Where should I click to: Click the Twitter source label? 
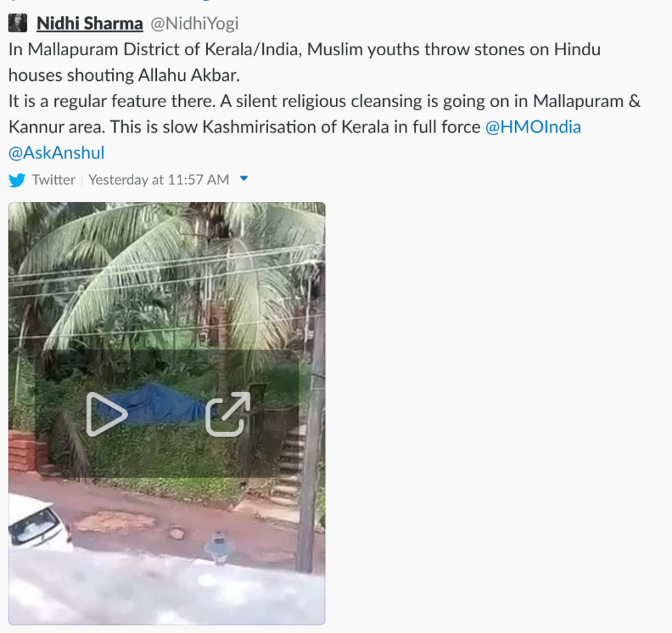click(54, 180)
